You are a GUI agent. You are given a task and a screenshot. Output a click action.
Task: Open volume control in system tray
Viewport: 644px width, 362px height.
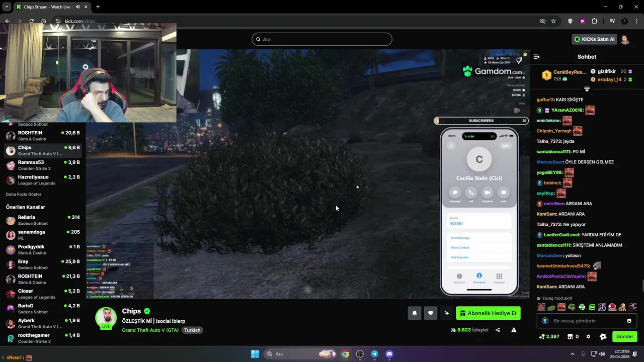pos(602,354)
